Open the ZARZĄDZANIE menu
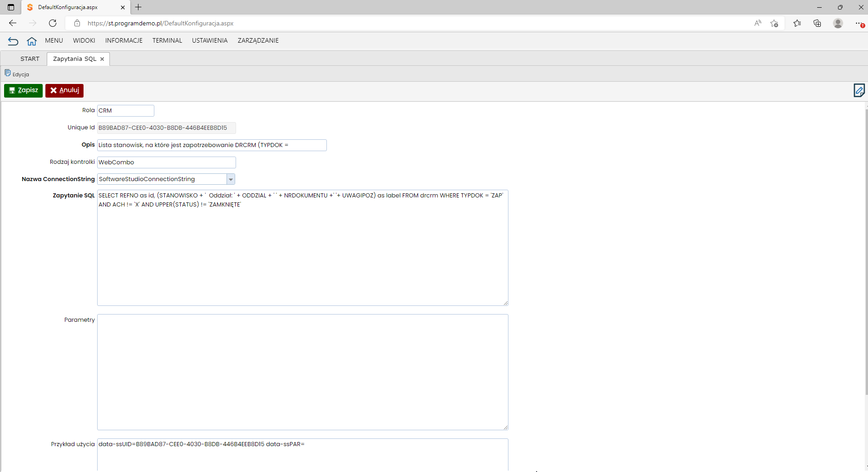This screenshot has height=472, width=868. pos(258,40)
